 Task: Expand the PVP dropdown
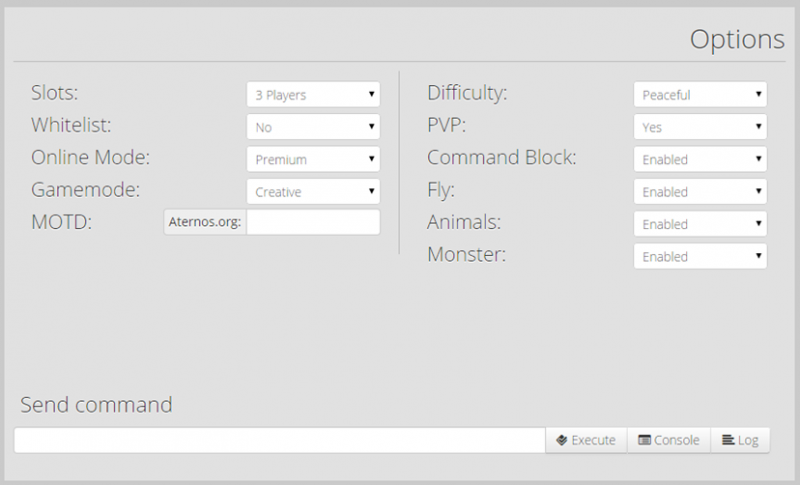[700, 127]
